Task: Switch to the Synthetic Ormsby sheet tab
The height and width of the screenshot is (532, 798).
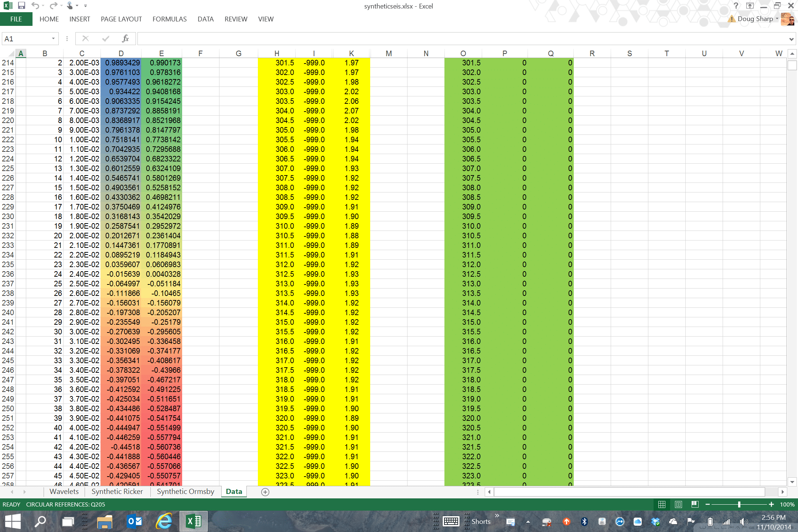Action: coord(185,492)
